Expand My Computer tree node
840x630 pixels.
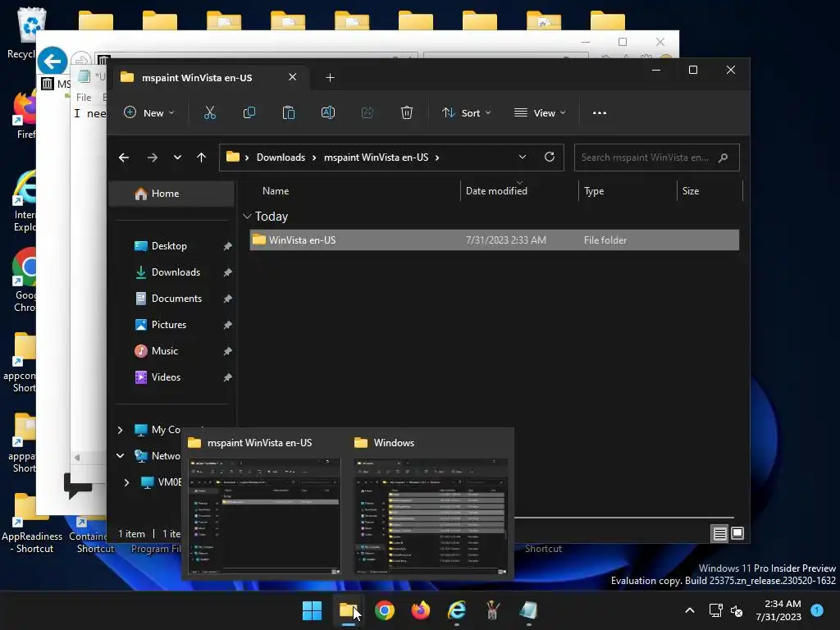pos(120,430)
